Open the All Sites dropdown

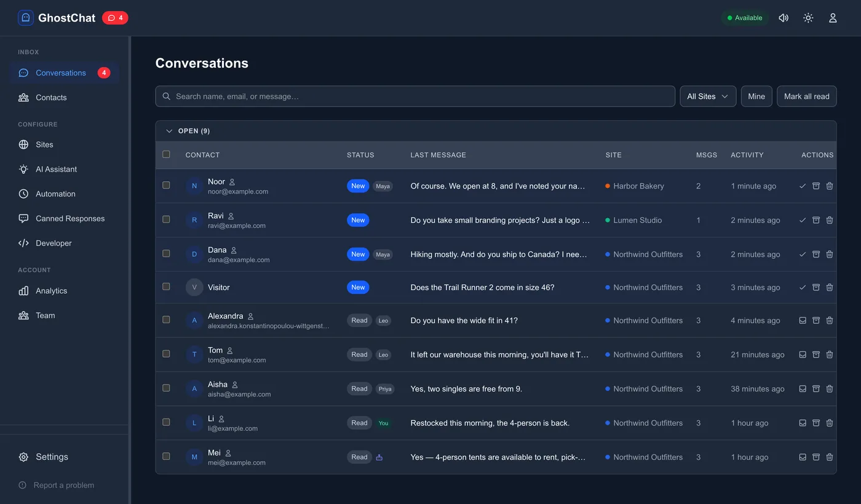(708, 96)
